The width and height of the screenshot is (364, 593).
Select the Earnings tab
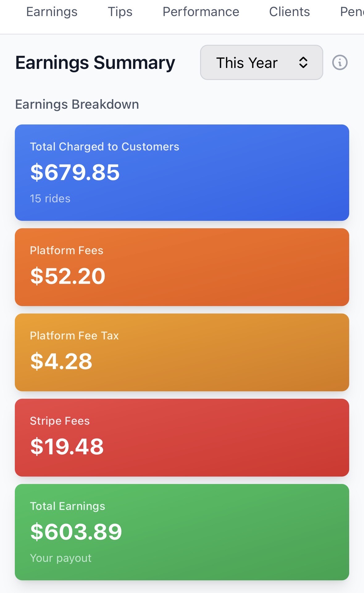tap(52, 12)
